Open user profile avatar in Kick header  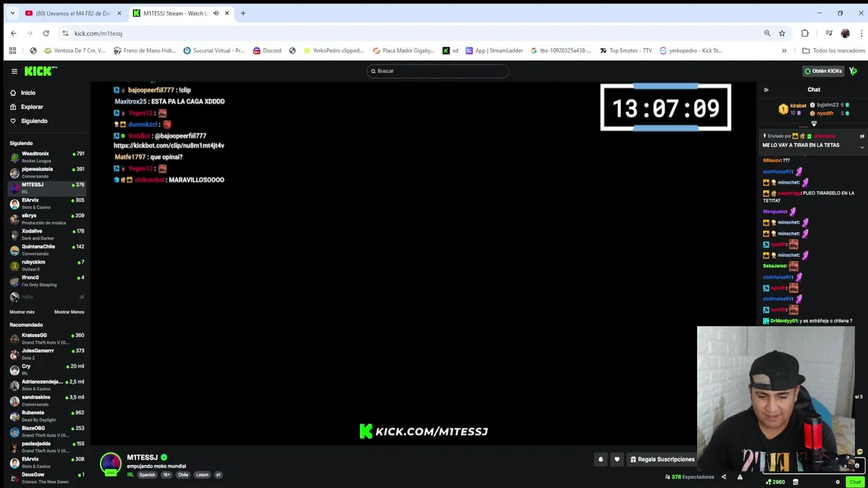(x=853, y=71)
